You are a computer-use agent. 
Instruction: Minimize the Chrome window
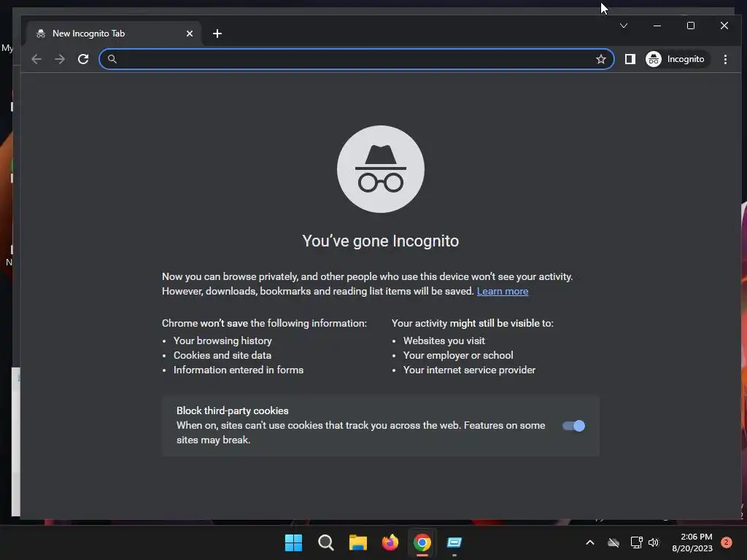[657, 26]
